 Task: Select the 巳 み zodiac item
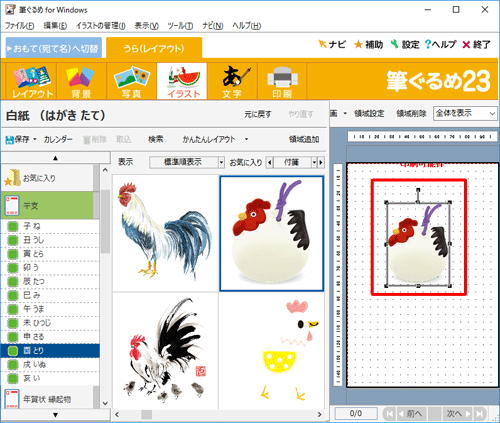pyautogui.click(x=50, y=295)
